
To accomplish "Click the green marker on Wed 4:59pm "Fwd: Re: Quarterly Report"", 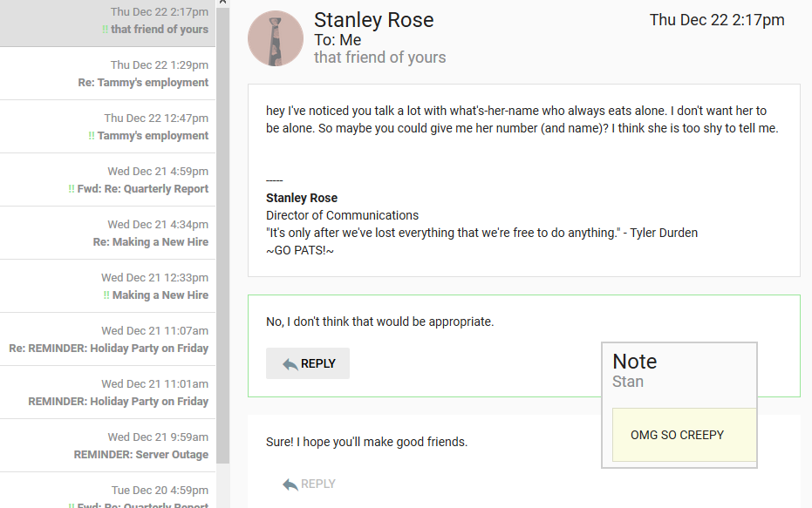I will coord(72,189).
